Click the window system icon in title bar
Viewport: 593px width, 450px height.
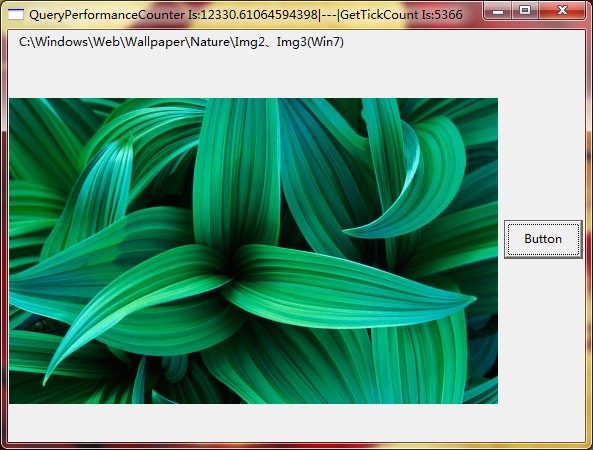16,14
